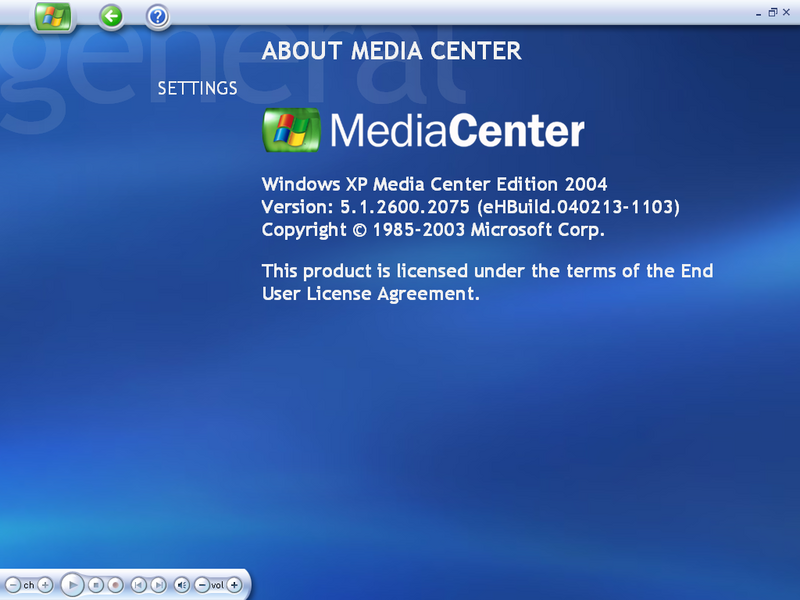Select the SETTINGS label in left pane
The width and height of the screenshot is (800, 600).
click(x=197, y=88)
